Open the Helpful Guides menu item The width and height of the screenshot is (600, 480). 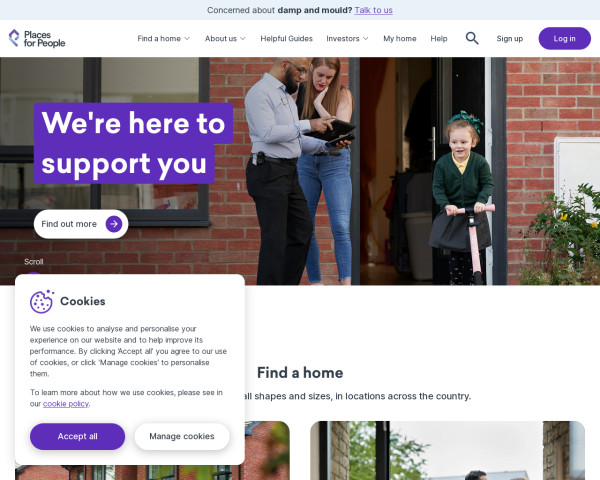(x=286, y=39)
